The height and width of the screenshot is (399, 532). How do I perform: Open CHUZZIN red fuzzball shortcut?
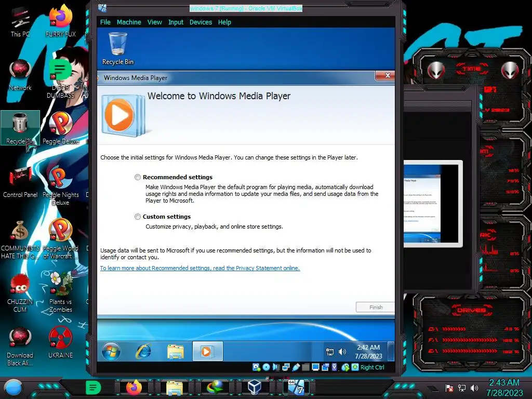click(x=20, y=293)
